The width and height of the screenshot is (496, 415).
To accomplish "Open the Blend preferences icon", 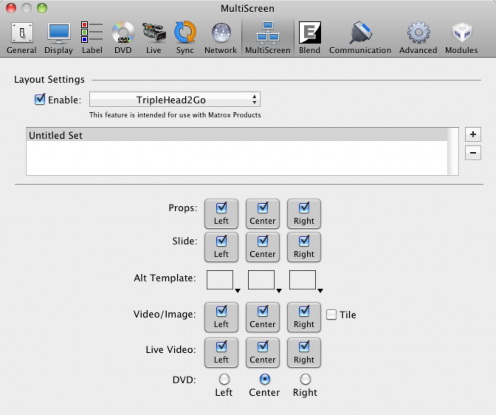I will 310,37.
